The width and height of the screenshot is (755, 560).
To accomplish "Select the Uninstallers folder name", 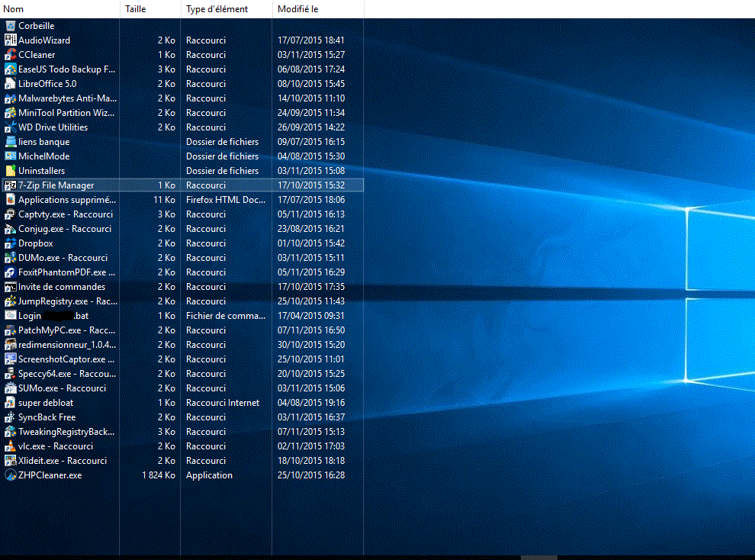I will click(41, 170).
